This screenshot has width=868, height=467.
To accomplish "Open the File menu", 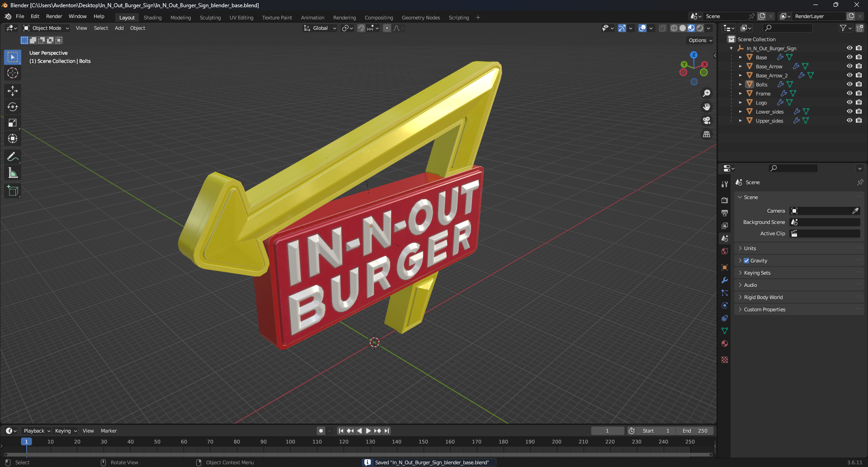I will pos(20,16).
